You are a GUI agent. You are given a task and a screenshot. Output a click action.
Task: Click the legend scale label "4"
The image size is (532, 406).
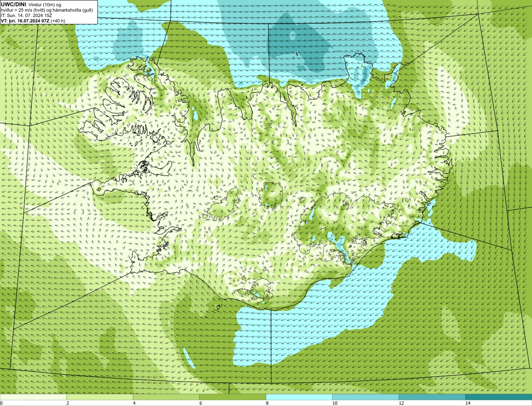point(134,403)
